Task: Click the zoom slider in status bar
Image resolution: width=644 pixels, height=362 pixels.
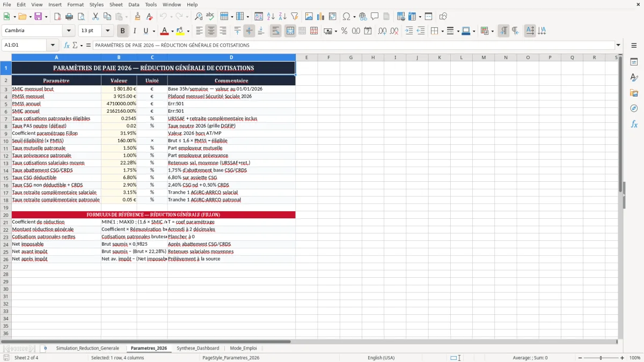Action: pyautogui.click(x=601, y=358)
